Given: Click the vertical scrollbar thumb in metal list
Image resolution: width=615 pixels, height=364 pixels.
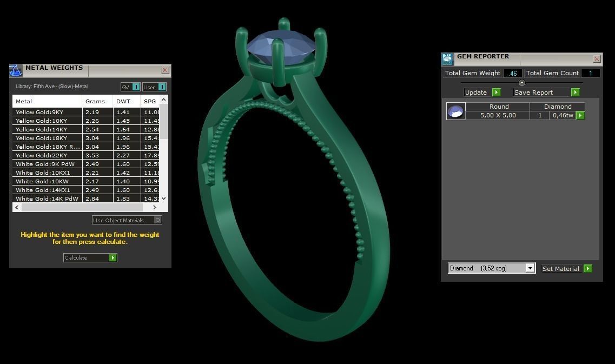Looking at the screenshot, I should pos(163,122).
